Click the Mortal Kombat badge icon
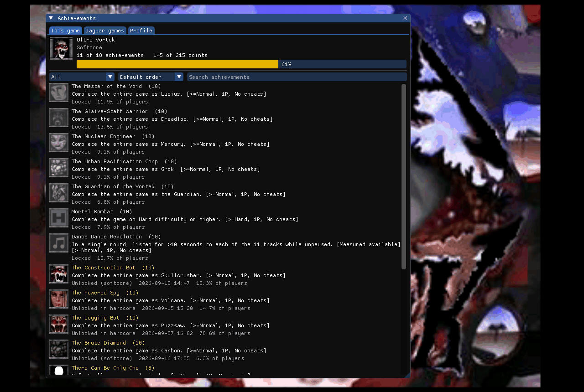 (x=59, y=218)
